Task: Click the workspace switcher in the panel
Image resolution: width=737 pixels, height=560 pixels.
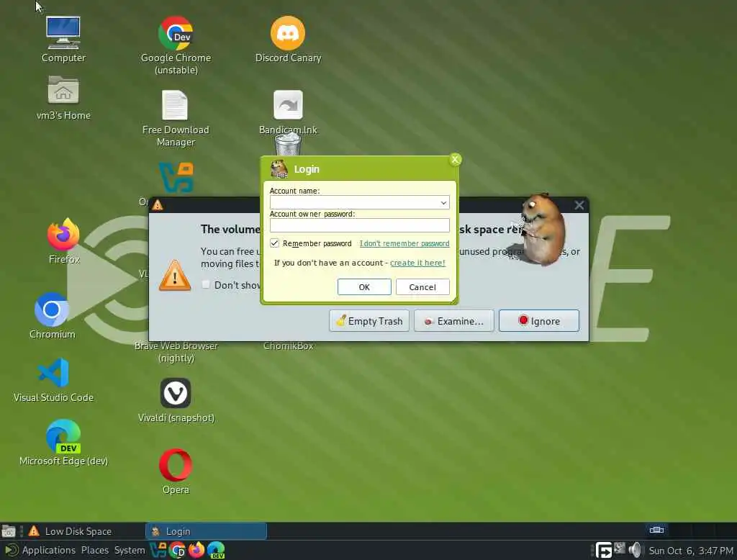Action: (656, 530)
